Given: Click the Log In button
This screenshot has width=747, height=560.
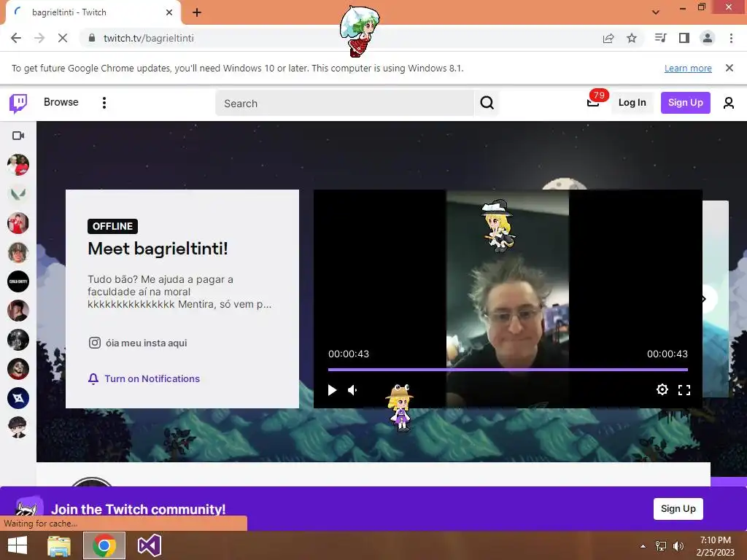Looking at the screenshot, I should point(632,102).
